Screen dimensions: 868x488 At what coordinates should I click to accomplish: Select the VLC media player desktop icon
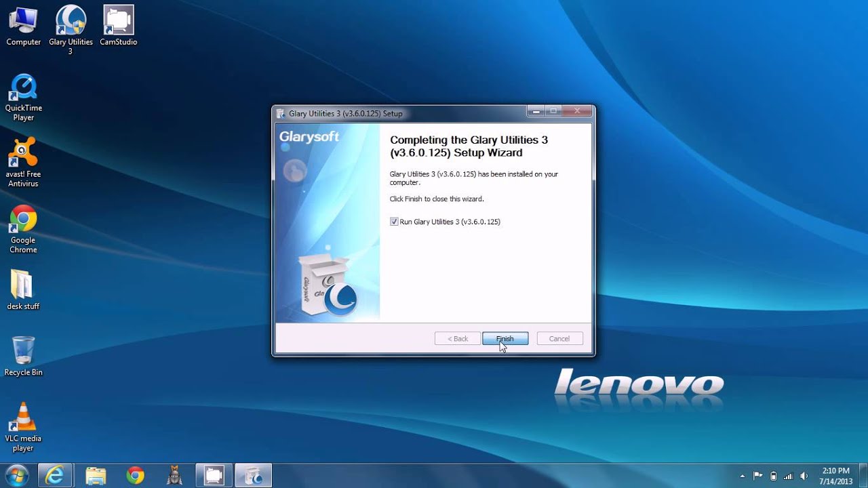click(x=23, y=427)
